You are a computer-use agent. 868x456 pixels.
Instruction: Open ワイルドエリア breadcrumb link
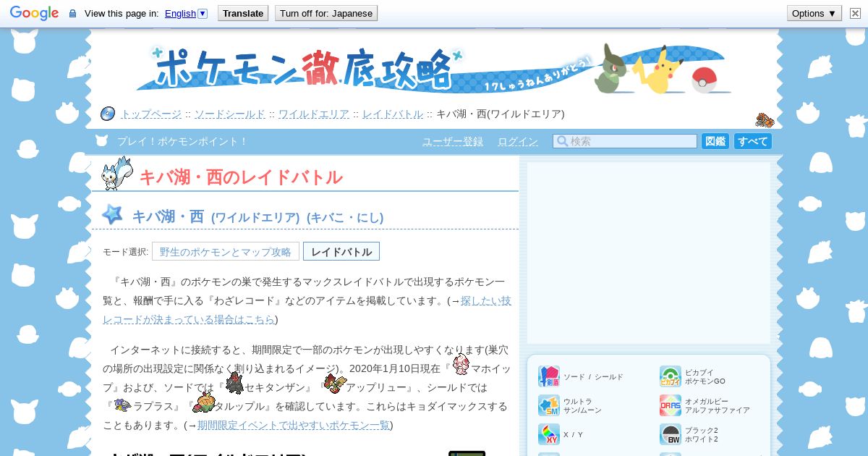(314, 114)
